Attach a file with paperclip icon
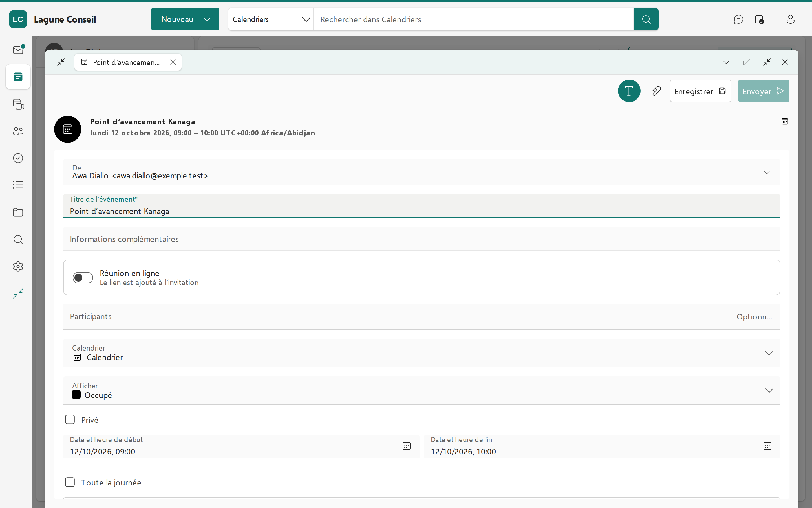 click(x=656, y=91)
